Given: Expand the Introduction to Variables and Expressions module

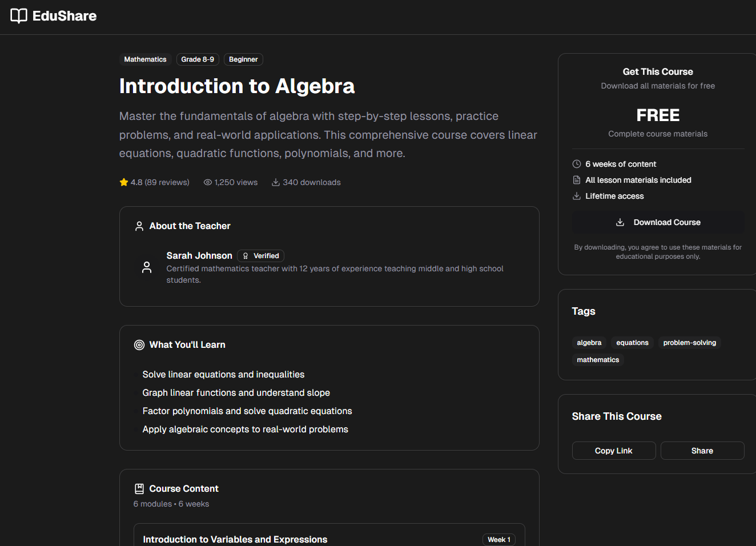Looking at the screenshot, I should [235, 539].
